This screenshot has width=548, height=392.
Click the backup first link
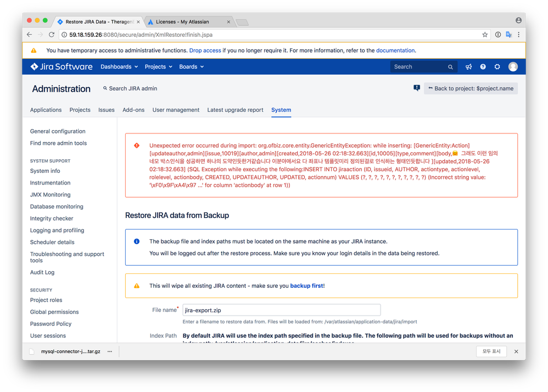pos(307,285)
